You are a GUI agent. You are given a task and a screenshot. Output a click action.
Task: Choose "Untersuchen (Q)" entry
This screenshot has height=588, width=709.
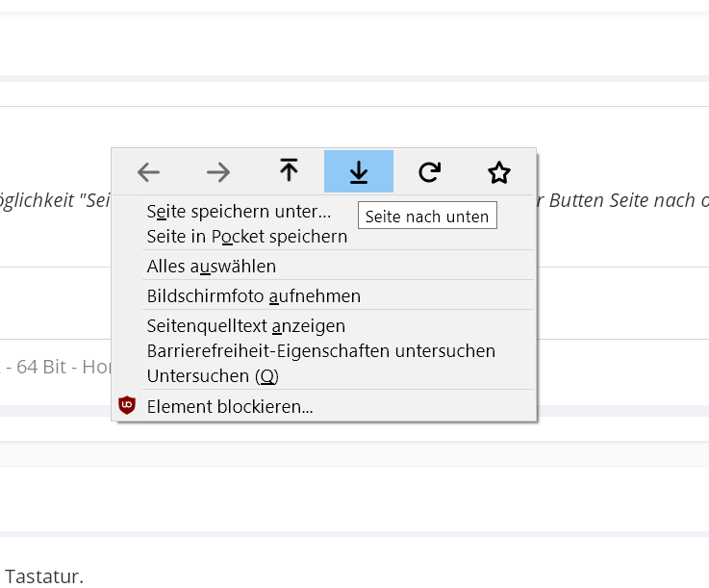212,375
